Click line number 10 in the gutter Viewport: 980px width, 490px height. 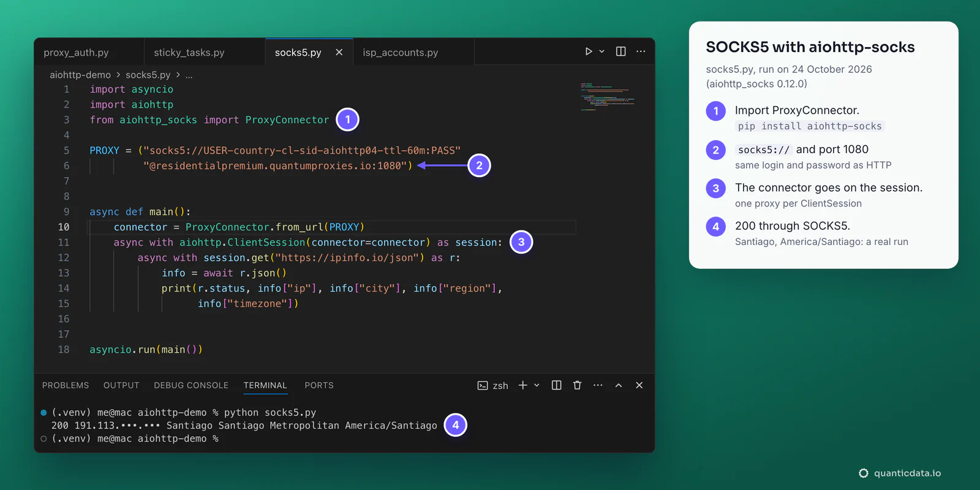[64, 227]
